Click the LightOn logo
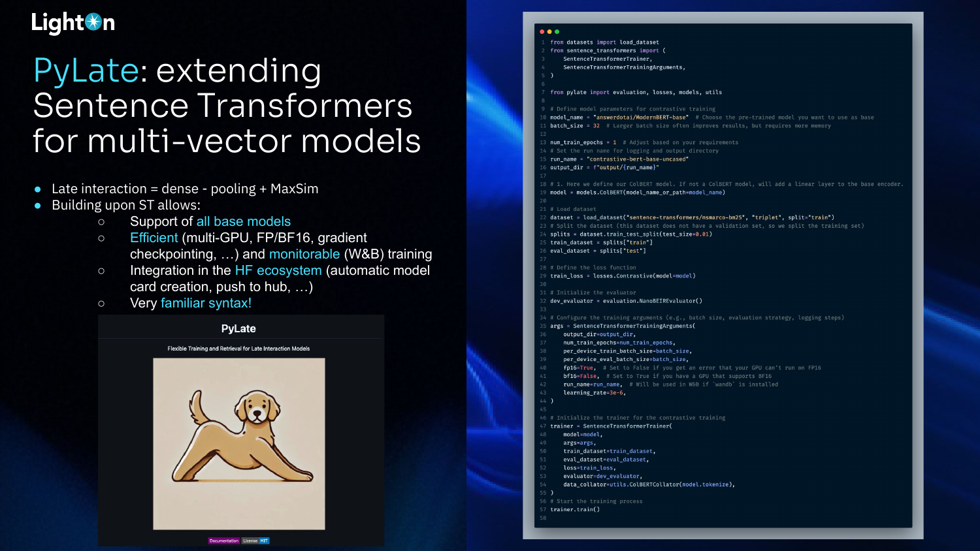Image resolution: width=980 pixels, height=551 pixels. [73, 23]
